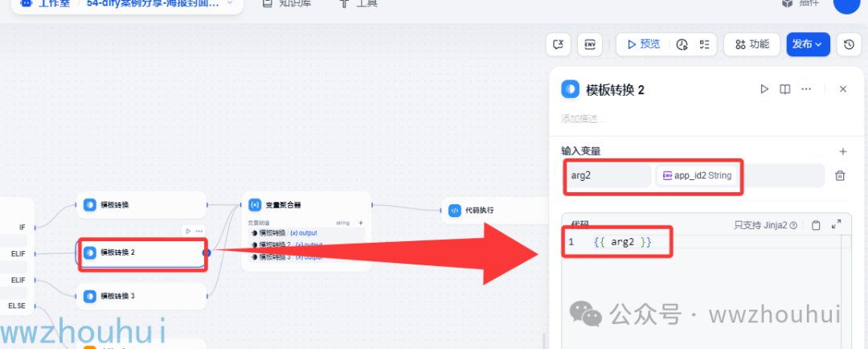
Task: Click first 模板转换 output row in aggregator
Action: (306, 233)
